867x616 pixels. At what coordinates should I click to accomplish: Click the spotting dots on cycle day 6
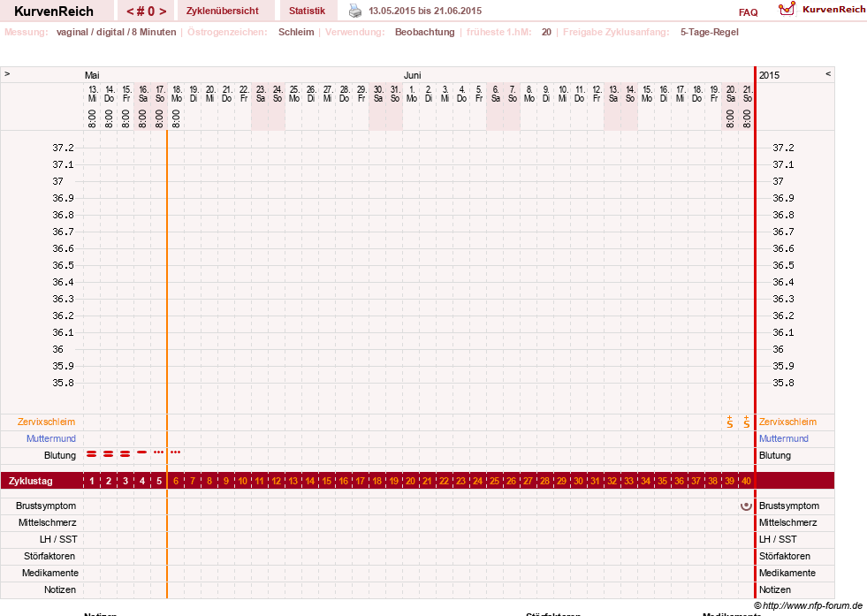[x=175, y=452]
